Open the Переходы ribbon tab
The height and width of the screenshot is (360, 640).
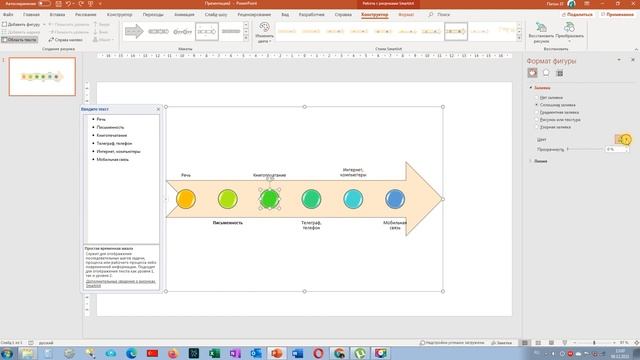(153, 15)
